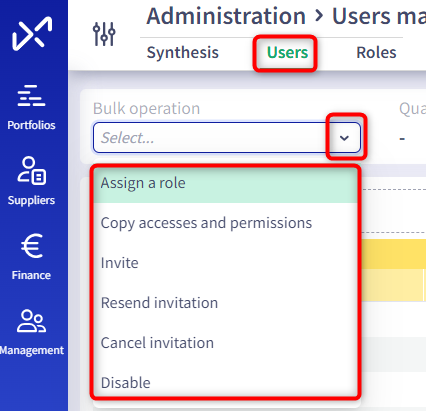
Task: Expand the Bulk operation dropdown chevron
Action: (344, 138)
